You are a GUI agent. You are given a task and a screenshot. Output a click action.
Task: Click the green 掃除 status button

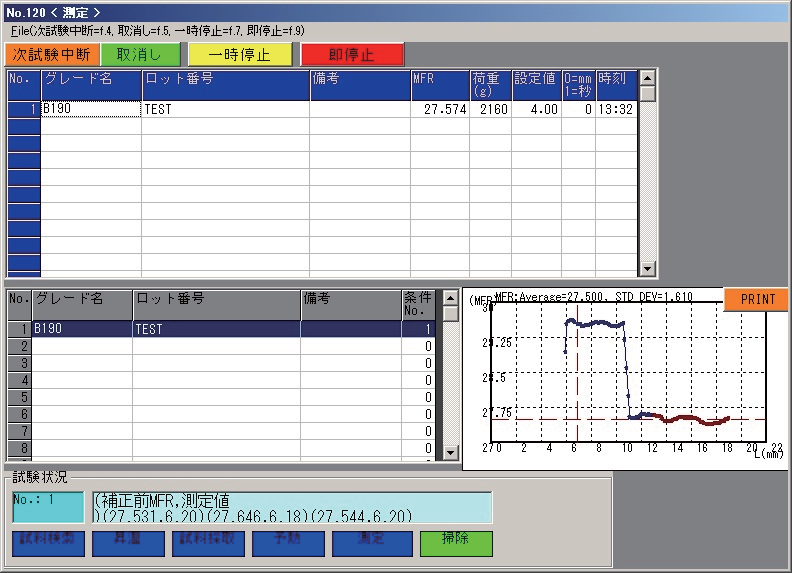[456, 543]
